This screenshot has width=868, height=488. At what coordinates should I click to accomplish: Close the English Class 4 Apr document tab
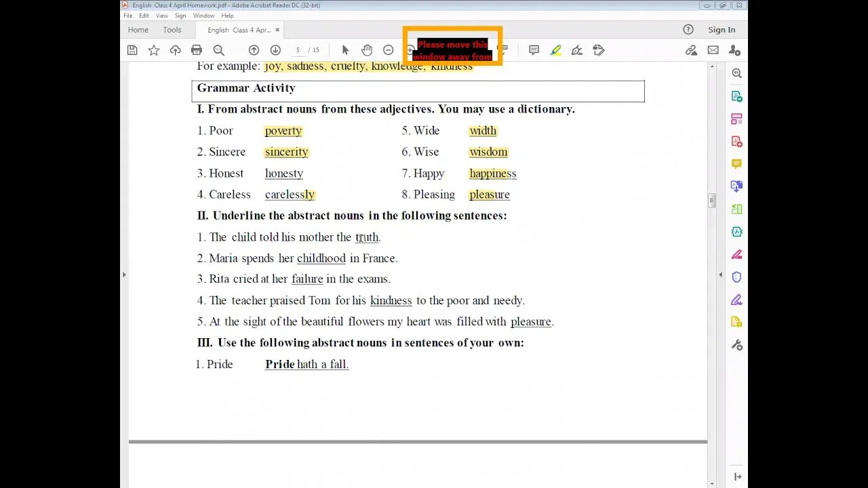point(277,30)
